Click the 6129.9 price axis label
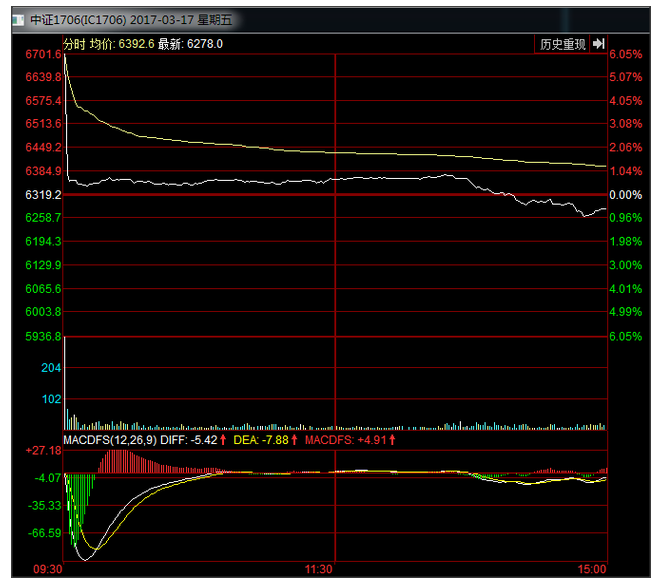 (x=43, y=265)
